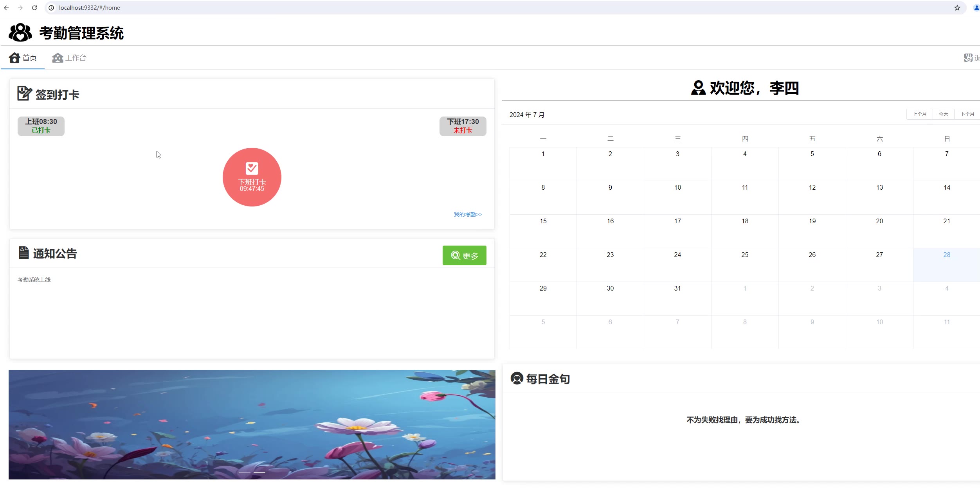Open the 首页 home tab

pos(23,58)
